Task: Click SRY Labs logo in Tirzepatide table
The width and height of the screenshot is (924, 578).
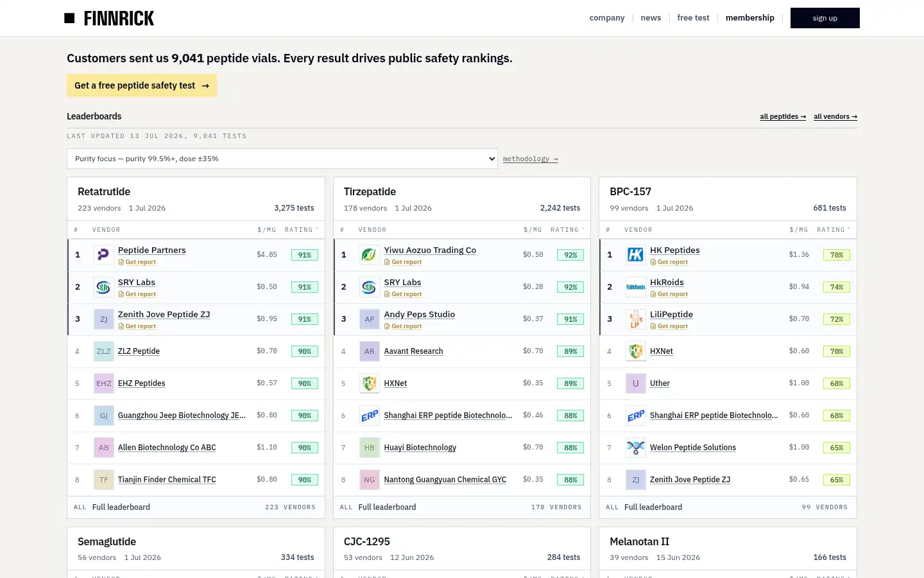Action: (x=370, y=287)
